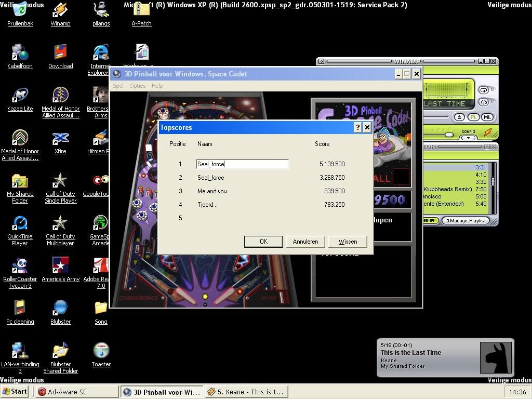Viewport: 532px width, 399px height.
Task: Select the 5:40 Extended track in playlist
Action: (456, 204)
